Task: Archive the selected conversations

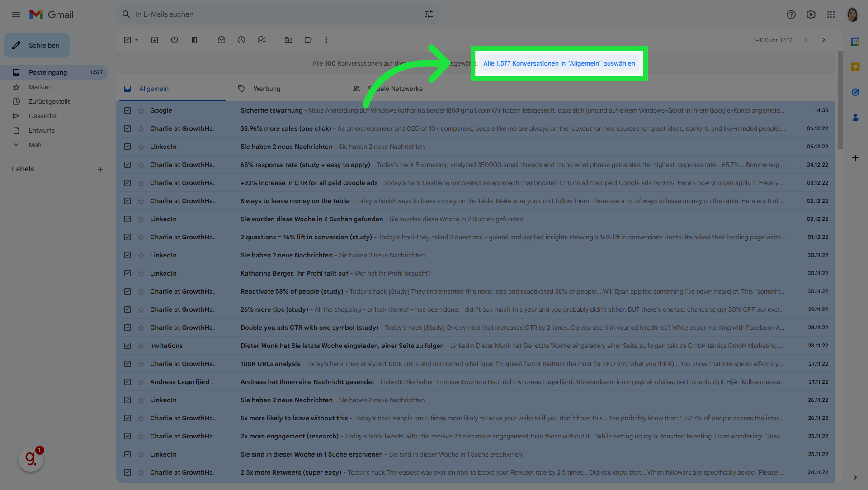Action: tap(155, 40)
